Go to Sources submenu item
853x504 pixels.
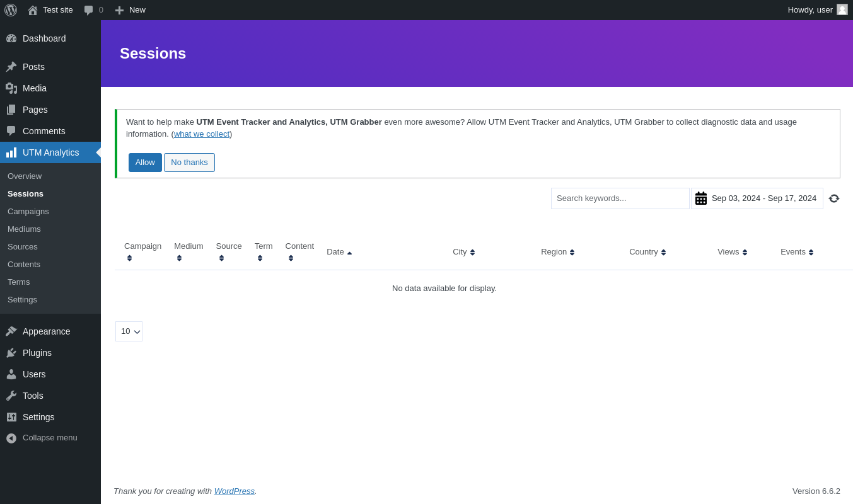pyautogui.click(x=23, y=247)
